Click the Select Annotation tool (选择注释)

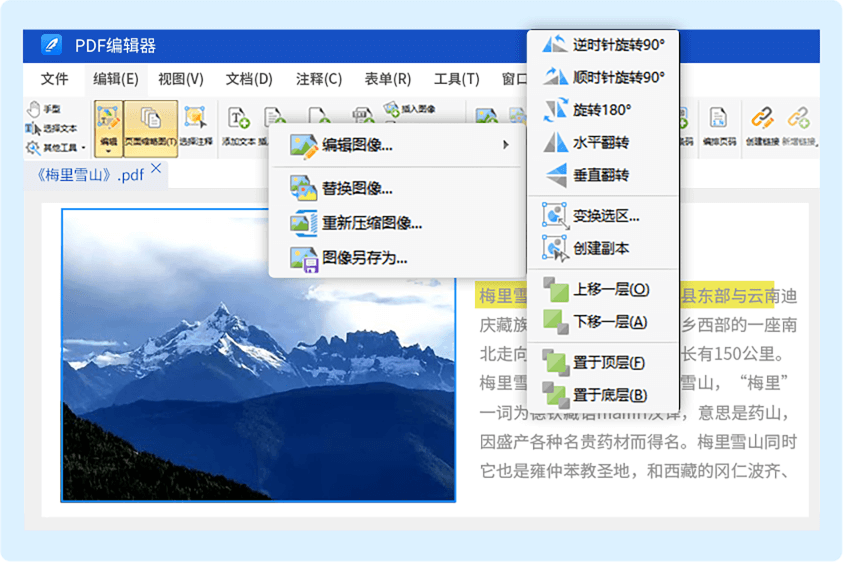pos(196,126)
